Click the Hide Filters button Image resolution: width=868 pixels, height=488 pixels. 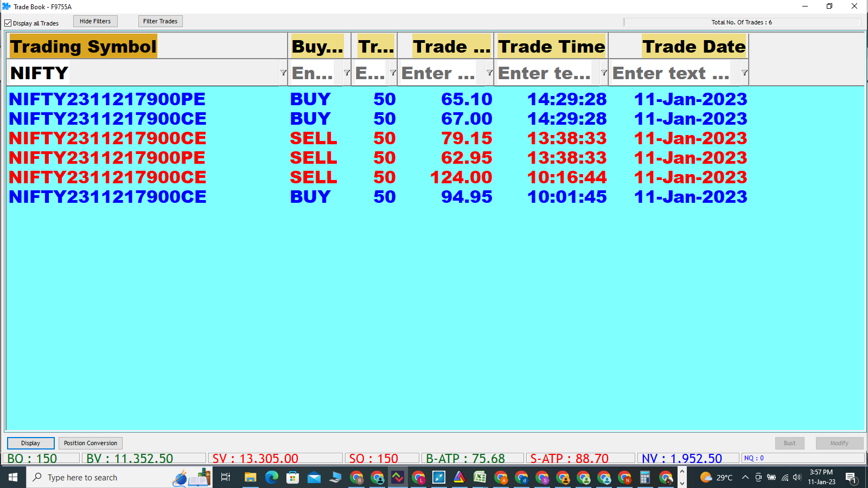click(95, 21)
